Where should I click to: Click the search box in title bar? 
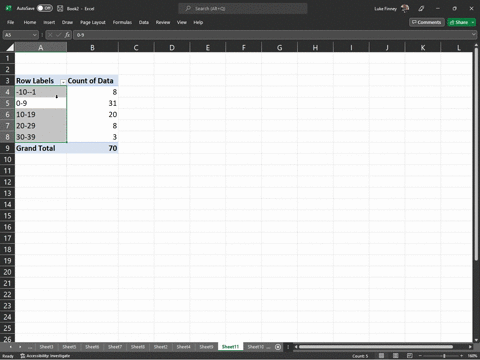coord(243,9)
